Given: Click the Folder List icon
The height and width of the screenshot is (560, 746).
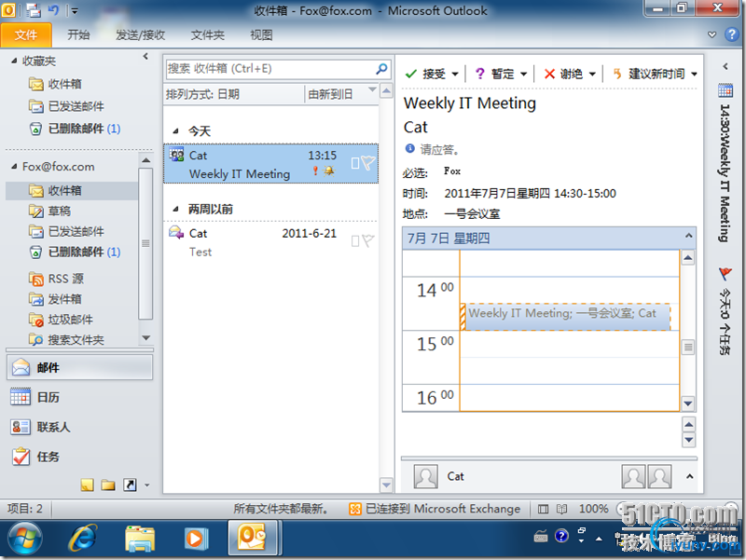Looking at the screenshot, I should pos(108,485).
